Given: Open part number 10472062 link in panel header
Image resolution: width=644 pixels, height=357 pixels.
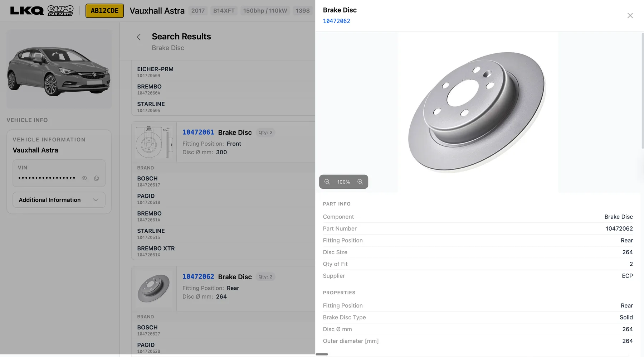Looking at the screenshot, I should coord(336,21).
